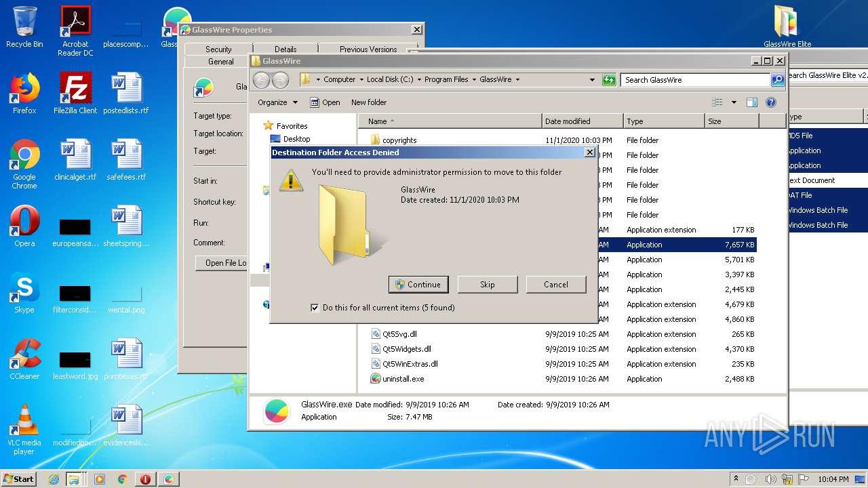Sort by the Name column header
868x488 pixels.
point(450,121)
